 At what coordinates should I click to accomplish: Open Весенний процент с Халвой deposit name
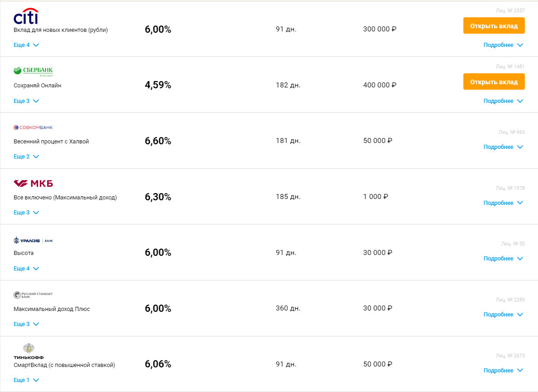pos(51,142)
